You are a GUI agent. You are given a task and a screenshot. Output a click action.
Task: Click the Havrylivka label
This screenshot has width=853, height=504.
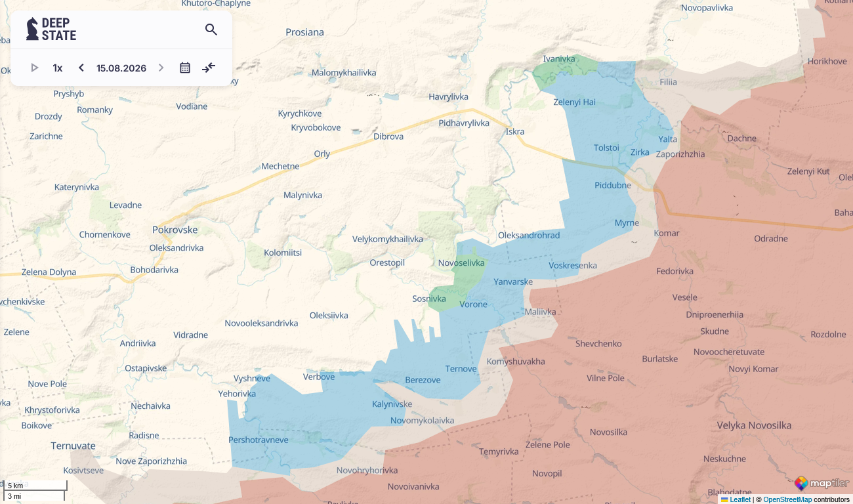point(449,96)
